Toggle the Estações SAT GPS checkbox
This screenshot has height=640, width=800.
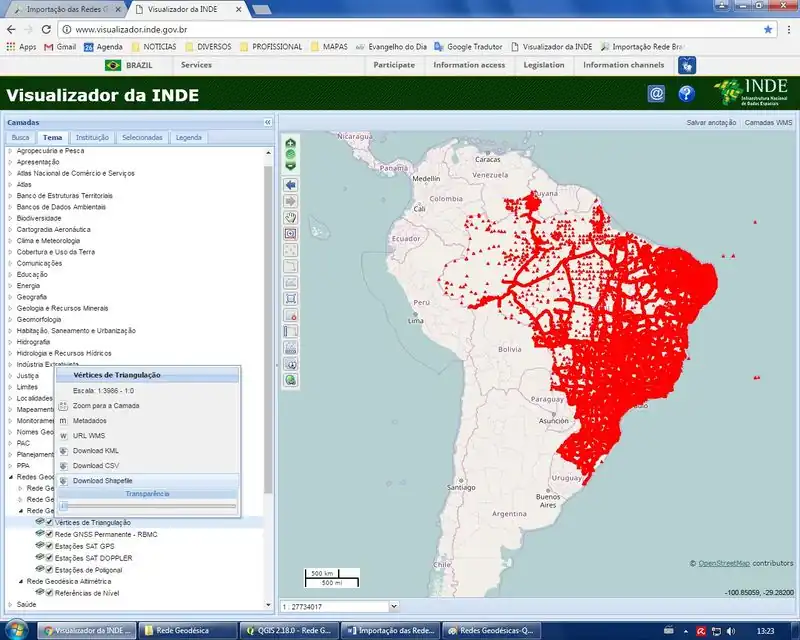[x=48, y=546]
